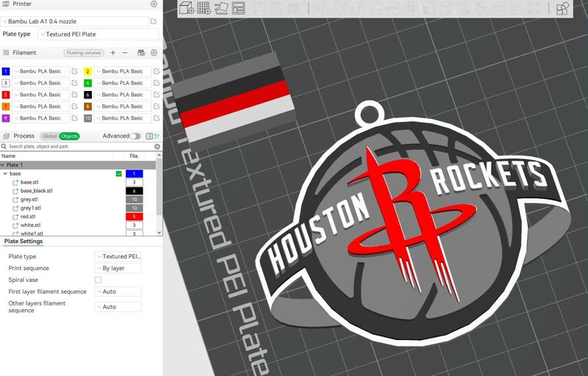The height and width of the screenshot is (376, 588).
Task: Switch process view to Global
Action: [49, 136]
